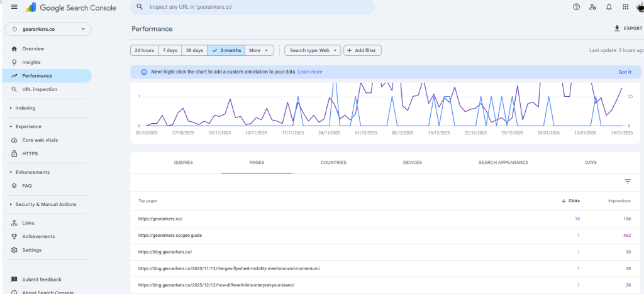This screenshot has width=644, height=294.
Task: Select the 7 days date range
Action: pos(170,50)
